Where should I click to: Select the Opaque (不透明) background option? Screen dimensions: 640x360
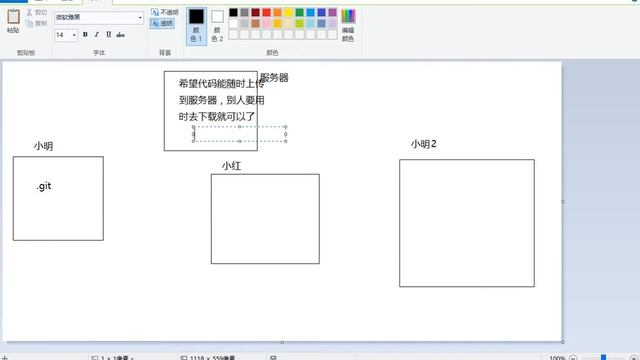pos(164,13)
